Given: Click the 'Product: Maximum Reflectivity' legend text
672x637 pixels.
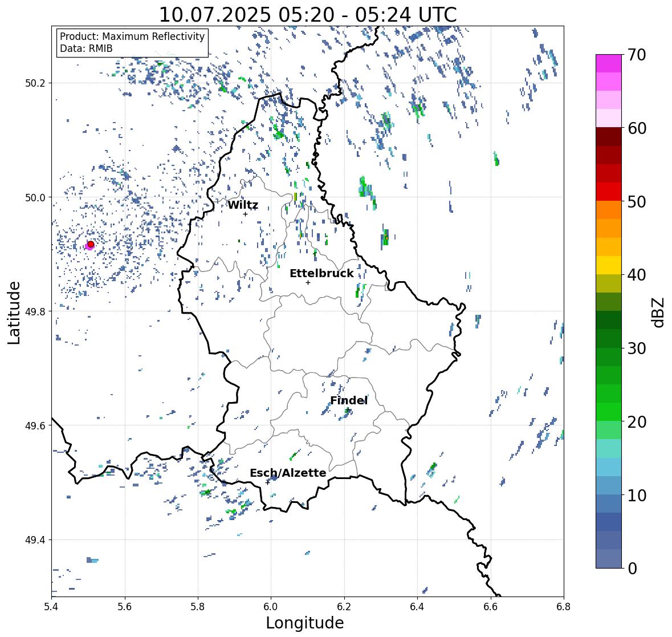Looking at the screenshot, I should [x=132, y=36].
